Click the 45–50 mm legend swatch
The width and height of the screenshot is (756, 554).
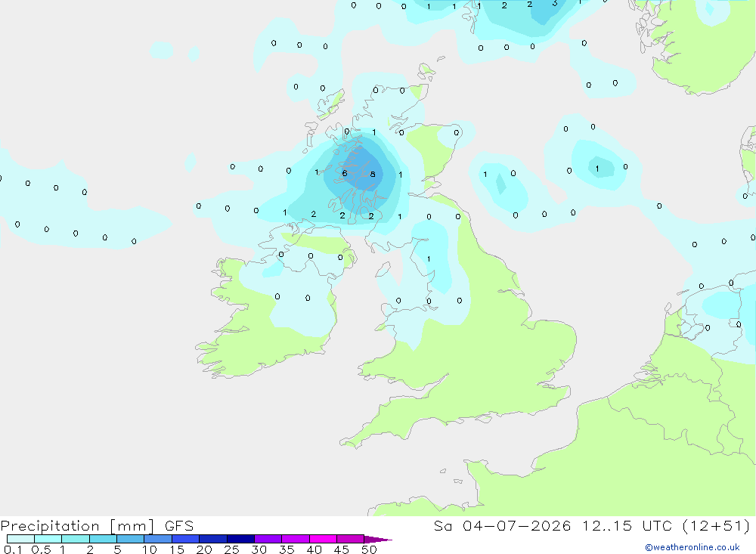(350, 539)
